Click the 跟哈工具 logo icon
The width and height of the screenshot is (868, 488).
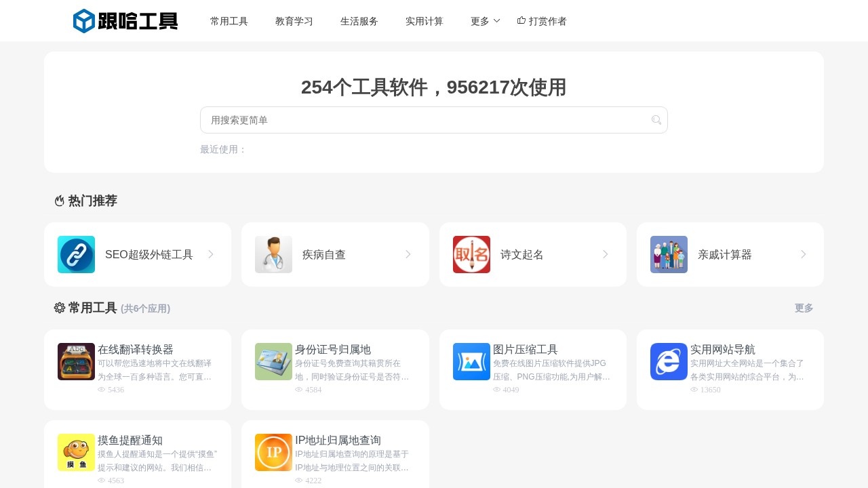[x=83, y=21]
